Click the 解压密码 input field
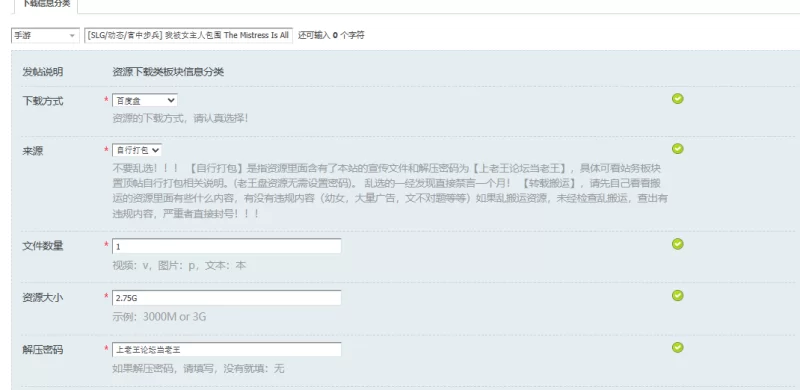The width and height of the screenshot is (800, 390). (227, 350)
